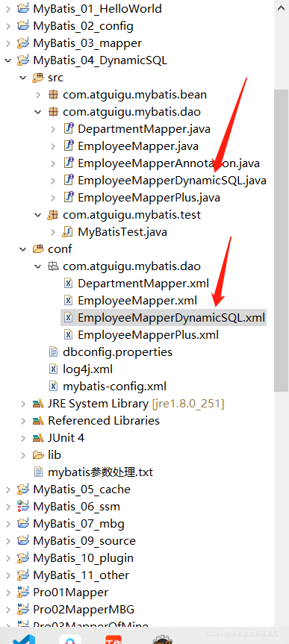Click the MyBatis_04_DynamicSQL project icon
This screenshot has width=289, height=644.
23,60
